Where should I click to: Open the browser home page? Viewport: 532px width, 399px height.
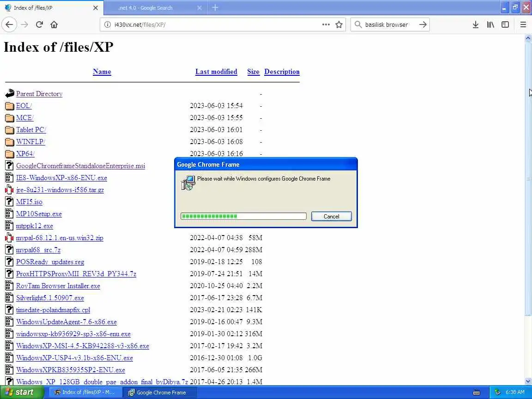pos(54,24)
